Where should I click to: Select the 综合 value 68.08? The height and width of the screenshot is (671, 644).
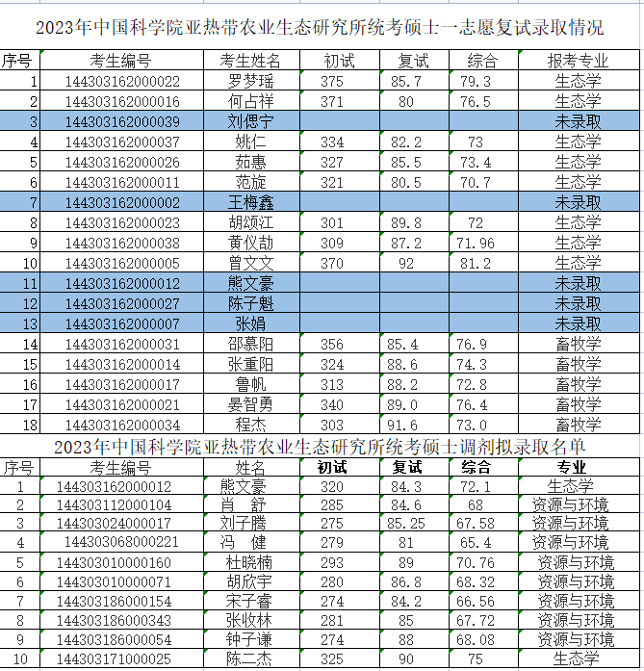pyautogui.click(x=476, y=640)
